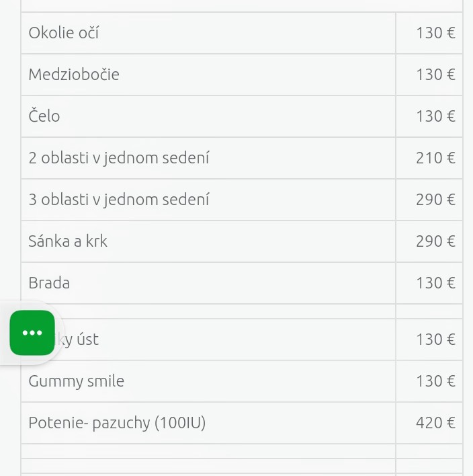Select the 'Medziobočie' treatment name

tap(74, 75)
